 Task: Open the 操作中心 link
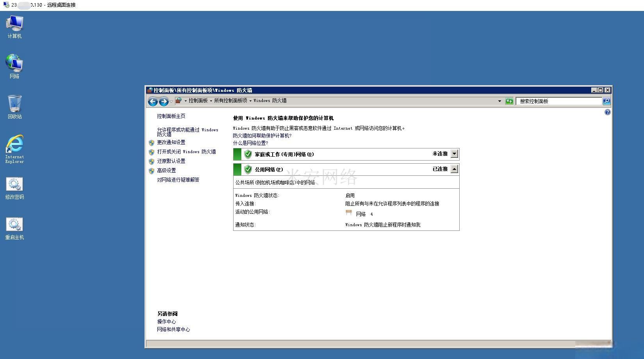(x=166, y=322)
